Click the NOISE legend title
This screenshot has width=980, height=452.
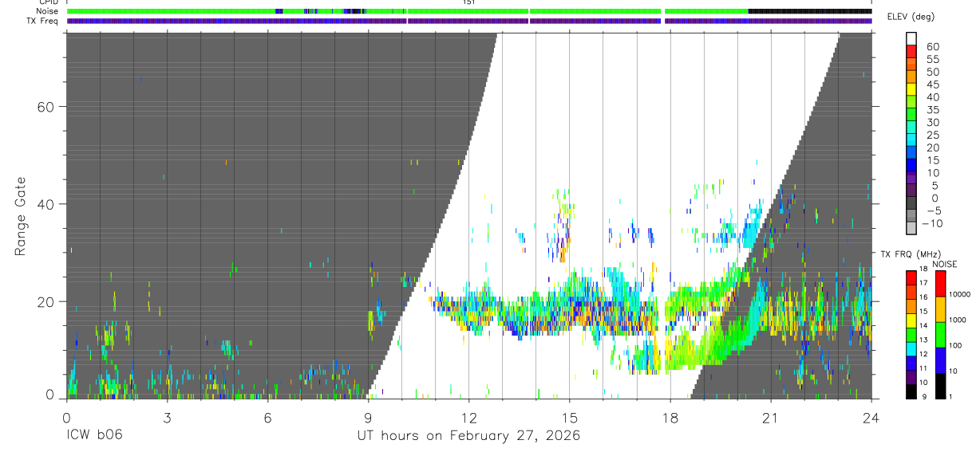[944, 265]
